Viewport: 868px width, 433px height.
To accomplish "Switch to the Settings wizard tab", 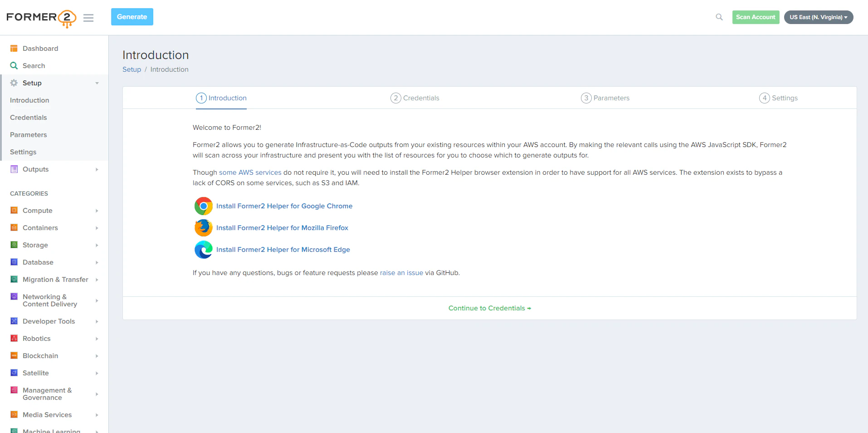I will [779, 98].
